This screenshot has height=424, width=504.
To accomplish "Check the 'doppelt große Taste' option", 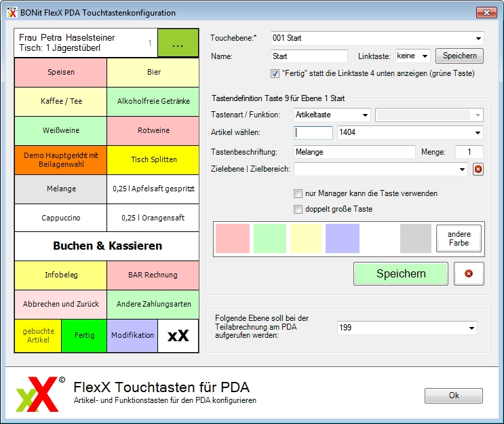I will (x=298, y=209).
